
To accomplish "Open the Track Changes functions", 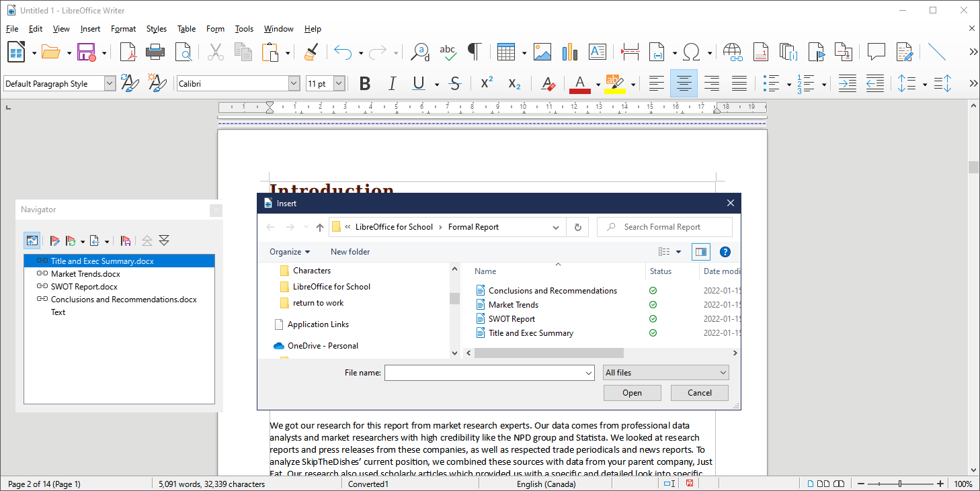I will tap(904, 52).
